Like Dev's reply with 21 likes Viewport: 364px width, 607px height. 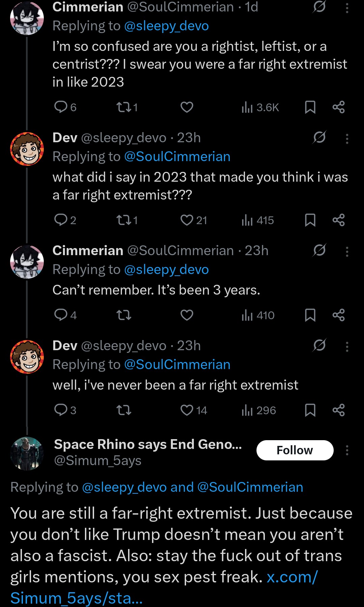coord(187,220)
